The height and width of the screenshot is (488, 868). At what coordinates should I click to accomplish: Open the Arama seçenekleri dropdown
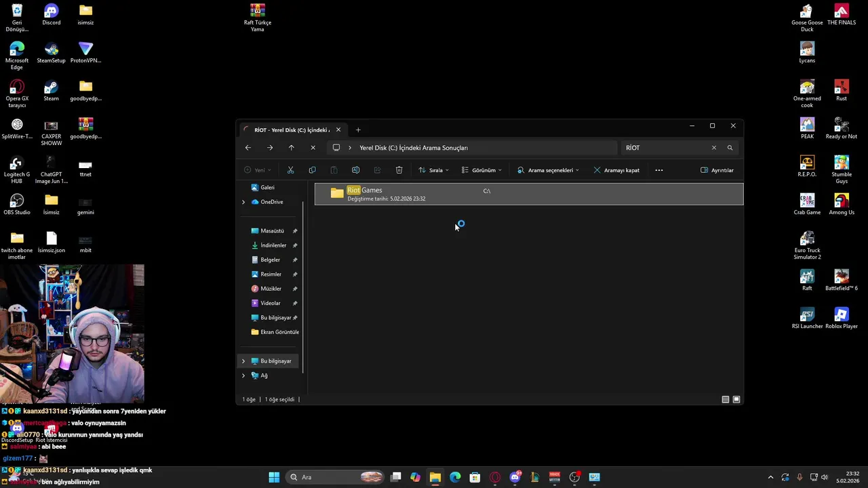pos(548,170)
